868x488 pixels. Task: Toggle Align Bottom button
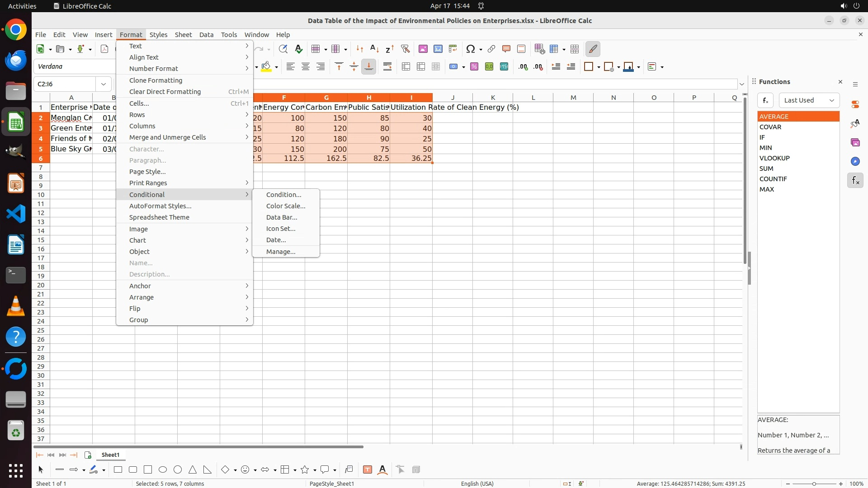click(x=369, y=67)
